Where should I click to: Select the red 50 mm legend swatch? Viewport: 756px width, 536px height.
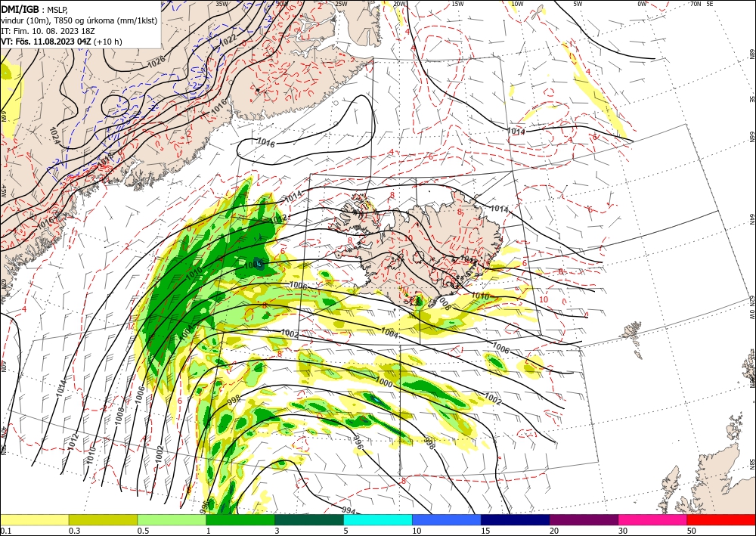pyautogui.click(x=721, y=519)
